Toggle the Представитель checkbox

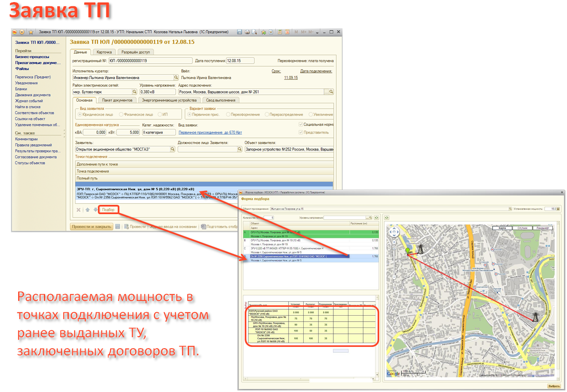click(301, 132)
